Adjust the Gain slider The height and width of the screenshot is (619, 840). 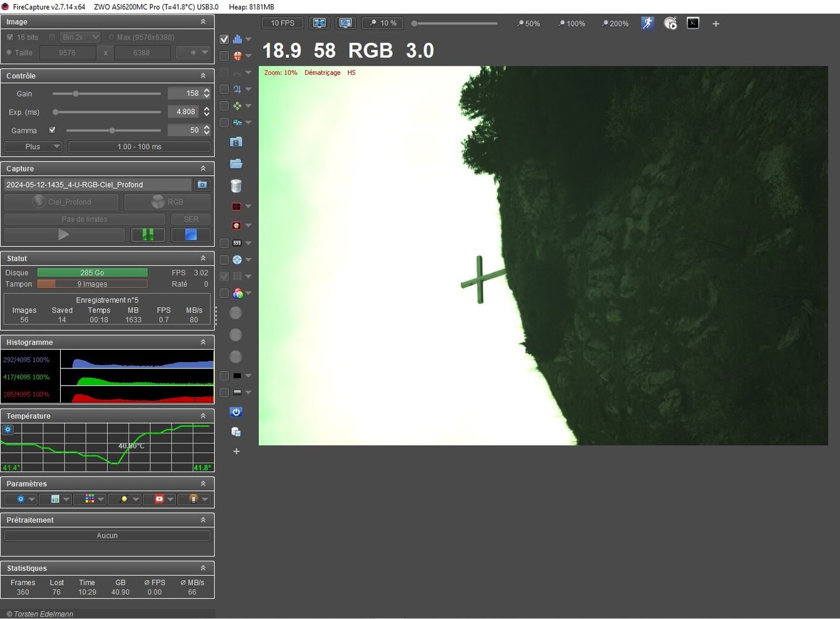coord(76,93)
